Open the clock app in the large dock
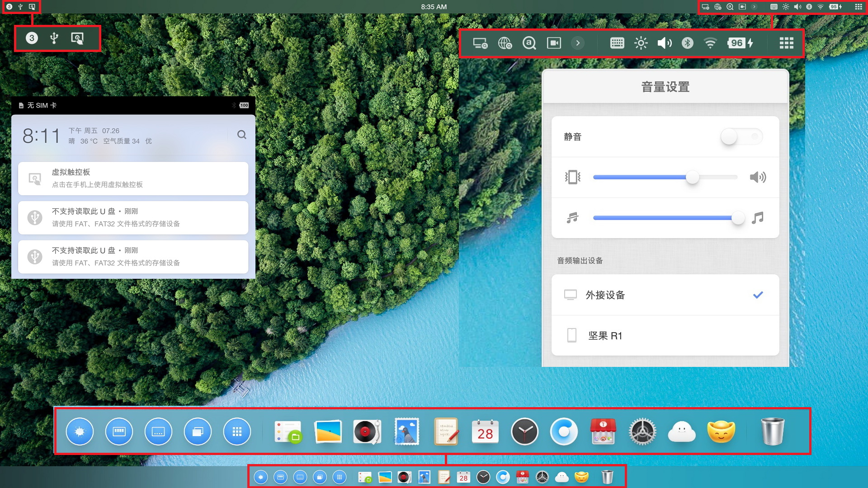868x488 pixels. coord(524,432)
